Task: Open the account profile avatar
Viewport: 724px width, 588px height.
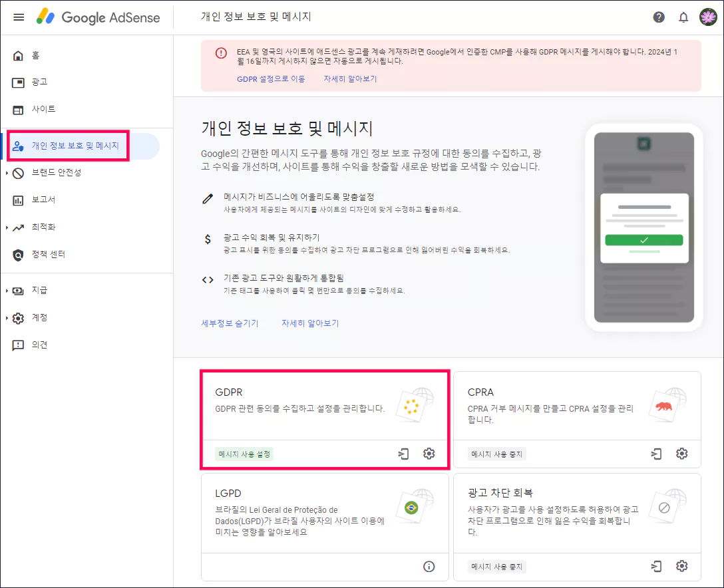Action: 708,17
